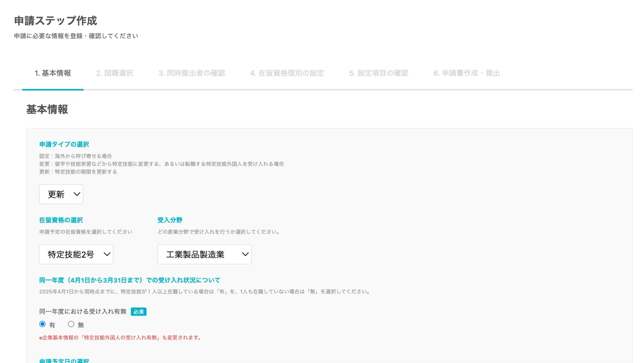Expand the 申請タイプ dropdown showing 更新
This screenshot has width=644, height=363.
click(x=61, y=194)
